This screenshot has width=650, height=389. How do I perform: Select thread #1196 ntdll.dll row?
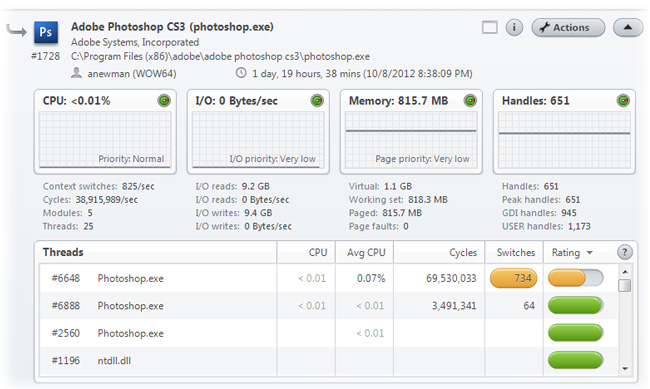point(328,360)
